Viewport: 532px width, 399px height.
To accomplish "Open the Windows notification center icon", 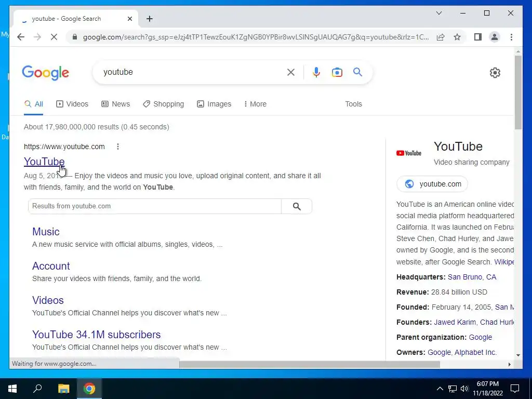I will 515,389.
